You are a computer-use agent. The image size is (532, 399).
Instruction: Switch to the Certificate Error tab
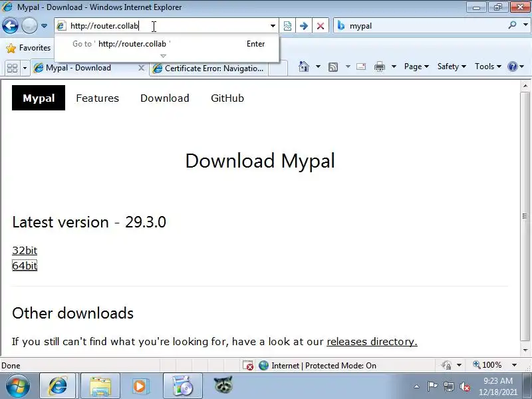click(x=209, y=68)
